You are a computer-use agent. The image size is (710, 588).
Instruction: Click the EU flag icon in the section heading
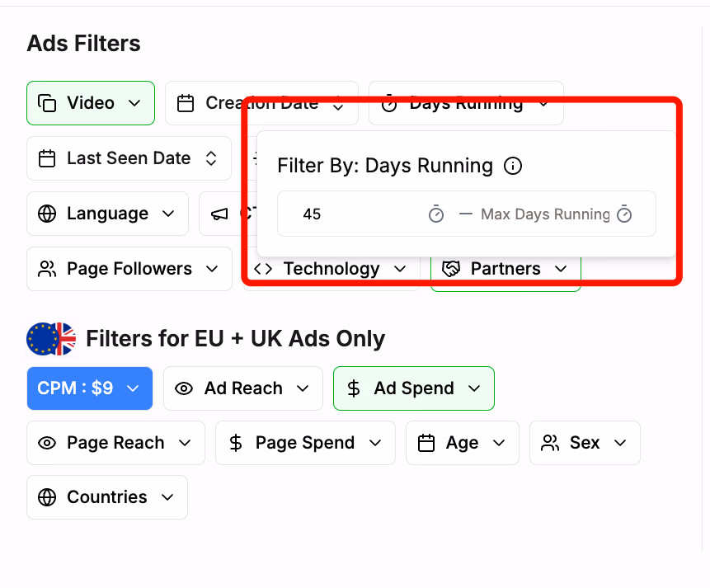click(x=49, y=338)
